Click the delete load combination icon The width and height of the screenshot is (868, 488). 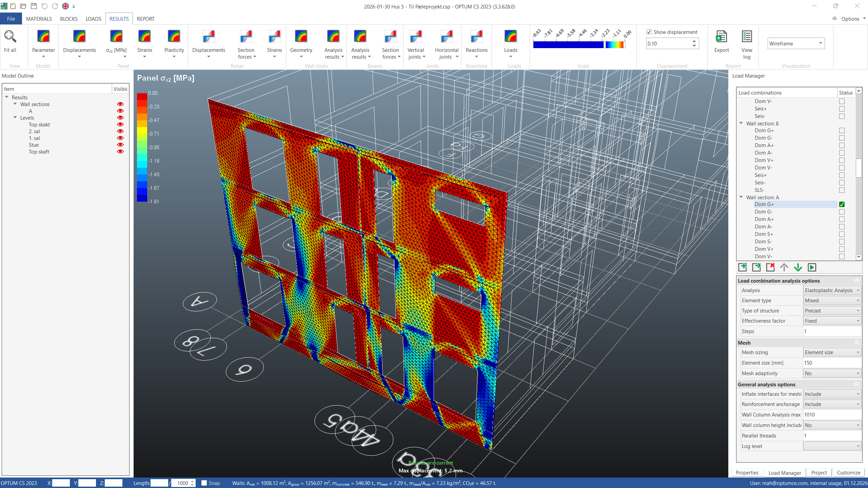pyautogui.click(x=770, y=267)
